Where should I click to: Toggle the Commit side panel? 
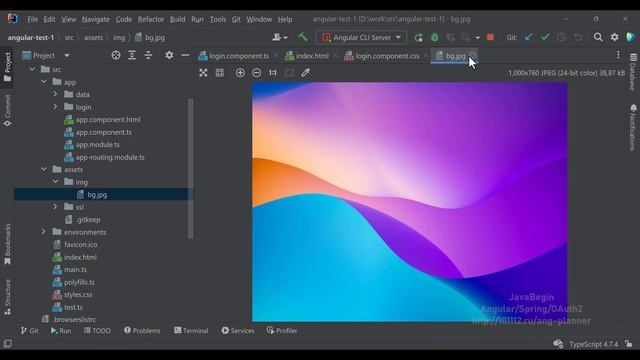pos(7,110)
